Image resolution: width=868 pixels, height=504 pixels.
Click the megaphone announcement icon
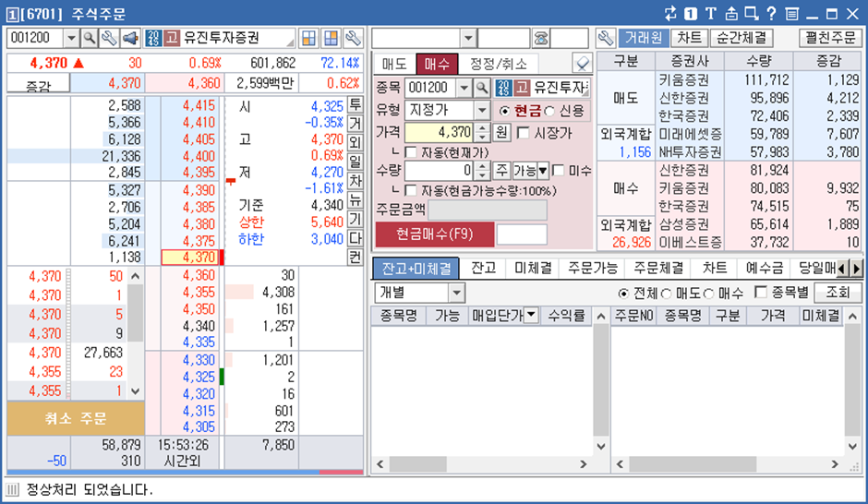(x=130, y=38)
